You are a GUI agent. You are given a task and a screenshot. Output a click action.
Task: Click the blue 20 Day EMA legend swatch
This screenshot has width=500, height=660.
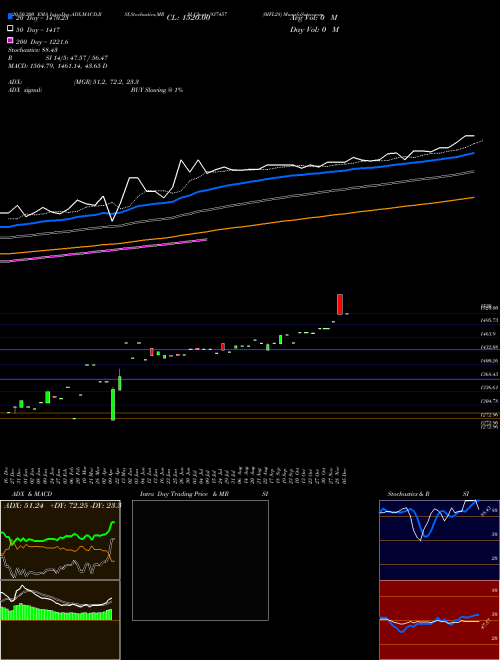pyautogui.click(x=11, y=16)
